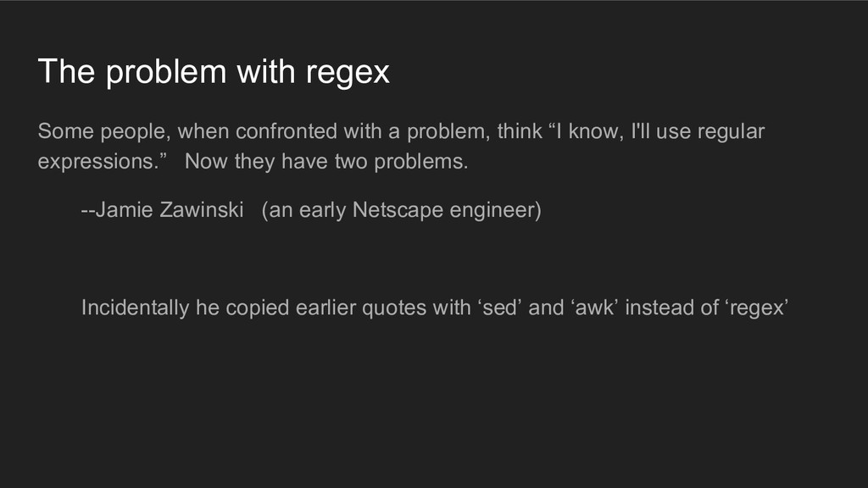Viewport: 868px width, 488px height.
Task: Click the attribution '--Jamie Zawinski'
Action: coord(162,210)
